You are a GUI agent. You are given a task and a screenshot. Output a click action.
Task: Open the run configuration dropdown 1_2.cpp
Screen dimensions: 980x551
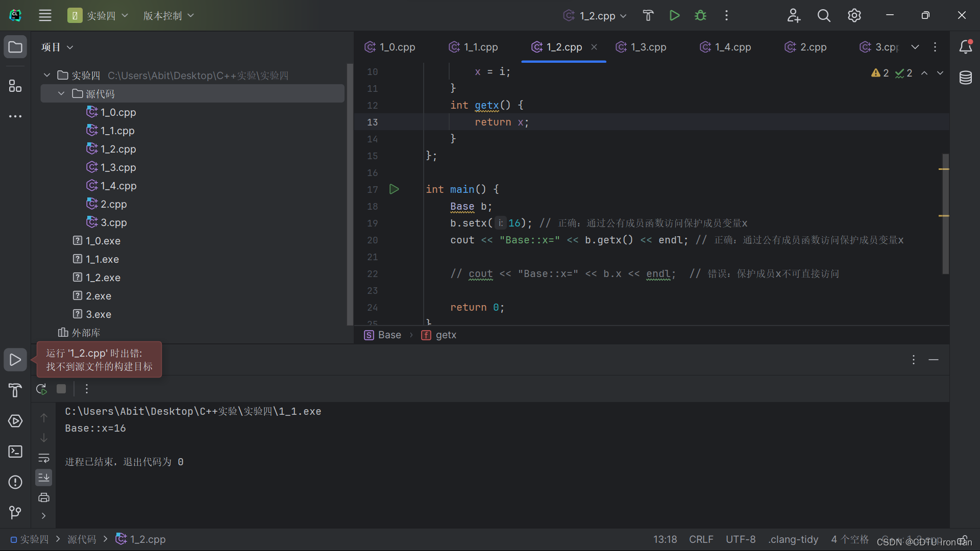[x=595, y=15]
